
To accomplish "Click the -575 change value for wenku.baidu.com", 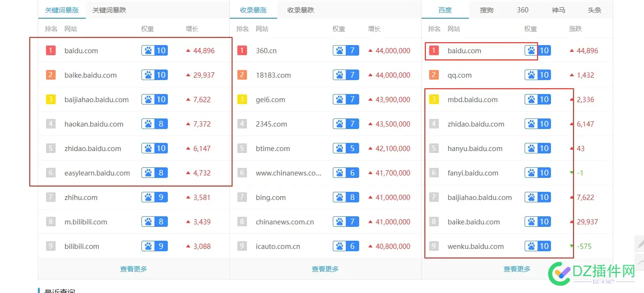I will click(584, 246).
